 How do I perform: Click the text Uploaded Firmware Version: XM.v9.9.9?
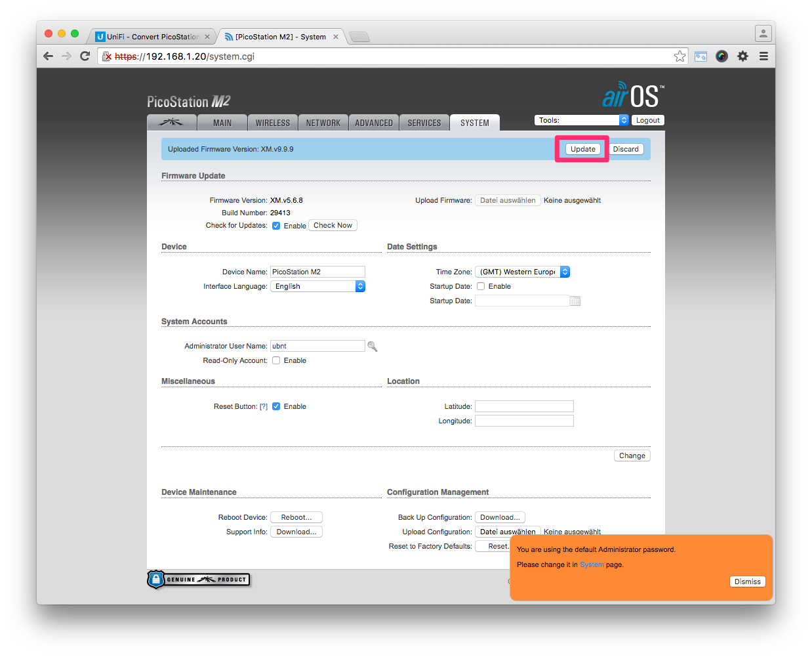231,149
